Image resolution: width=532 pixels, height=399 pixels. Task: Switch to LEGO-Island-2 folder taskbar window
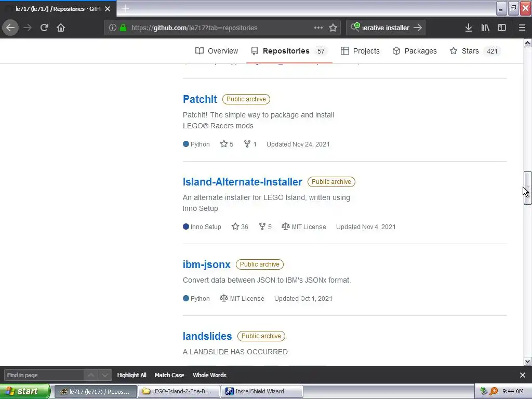179,391
